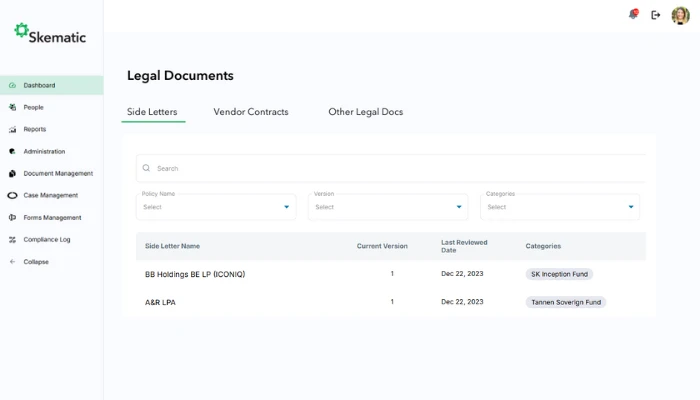
Task: Open the user profile avatar
Action: point(680,15)
